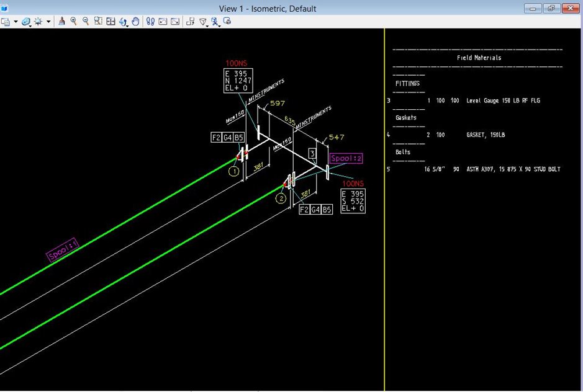
Task: Open the Change View Perspective tool
Action: [x=203, y=22]
